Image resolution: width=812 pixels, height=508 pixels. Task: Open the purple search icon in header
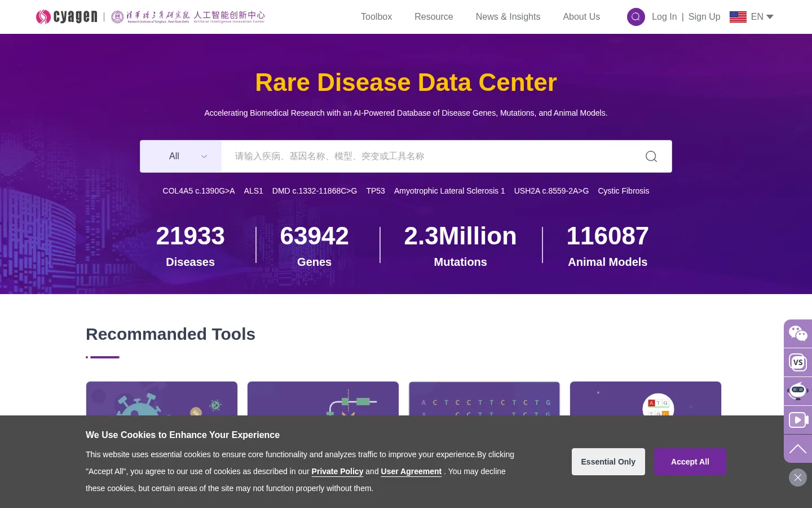pyautogui.click(x=636, y=17)
